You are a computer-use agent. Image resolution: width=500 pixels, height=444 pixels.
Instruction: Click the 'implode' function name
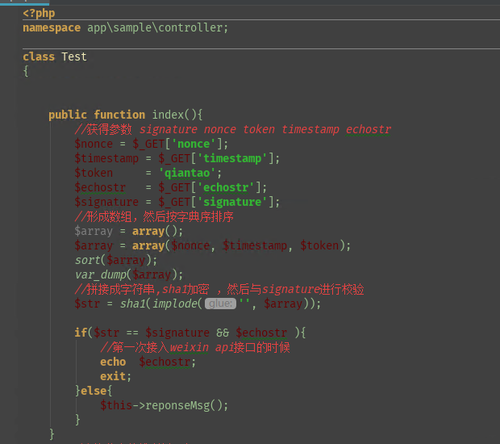coord(175,304)
